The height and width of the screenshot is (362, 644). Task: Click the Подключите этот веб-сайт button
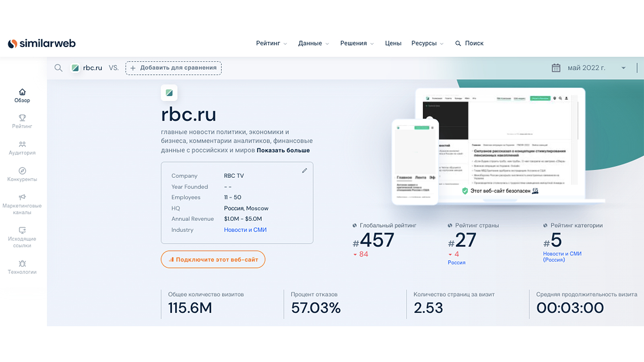tap(213, 259)
